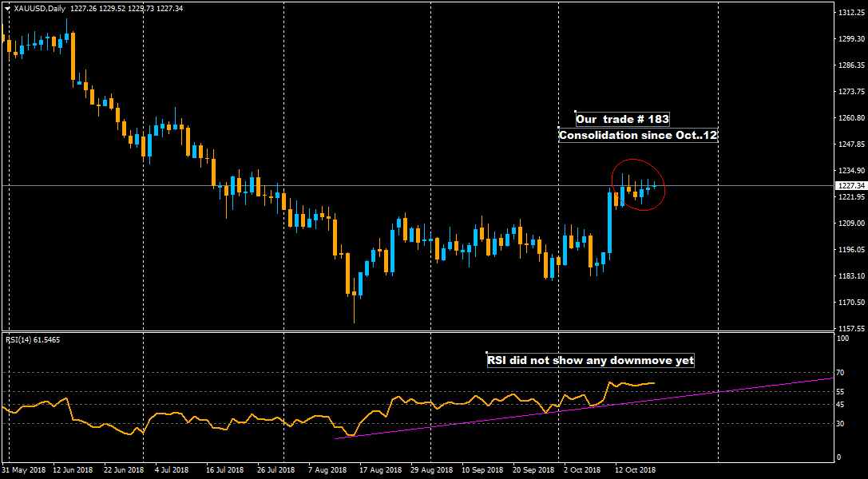
Task: Click the current price tag 1227.34
Action: pyautogui.click(x=850, y=186)
